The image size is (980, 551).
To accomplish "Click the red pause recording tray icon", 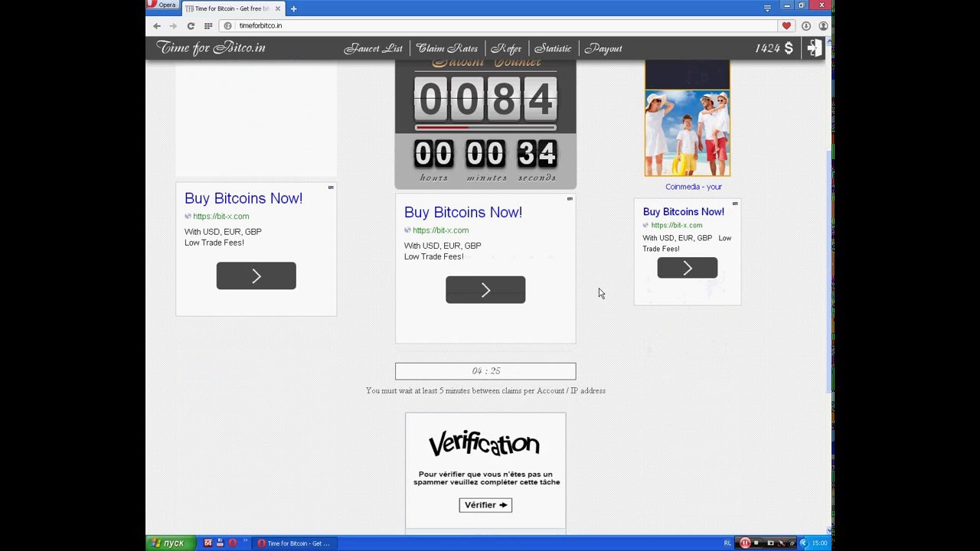I will [x=744, y=543].
